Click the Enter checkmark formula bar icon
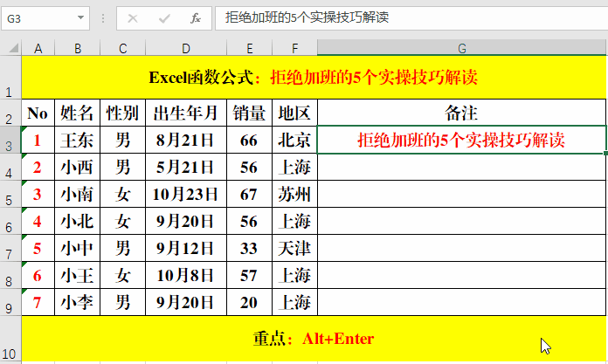 pyautogui.click(x=164, y=18)
